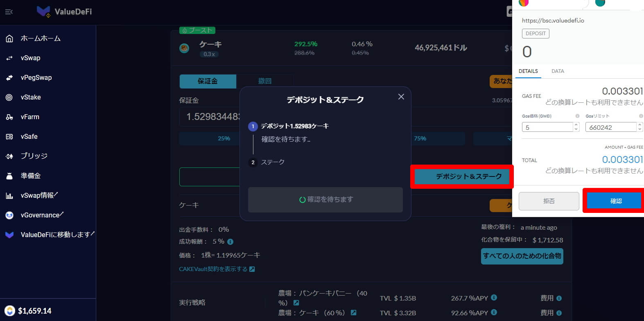Screen dimensions: 644x321
Task: Click the ValueDeFiに移動します logo icon
Action: (9, 235)
